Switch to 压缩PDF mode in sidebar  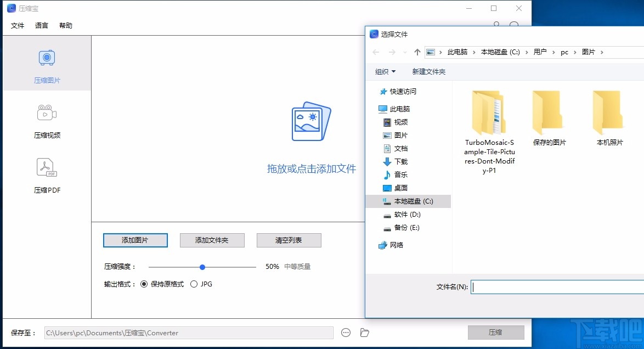pos(47,176)
